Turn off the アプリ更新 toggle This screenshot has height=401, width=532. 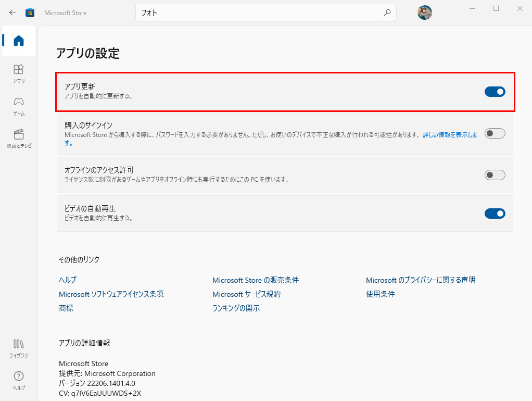coord(495,92)
